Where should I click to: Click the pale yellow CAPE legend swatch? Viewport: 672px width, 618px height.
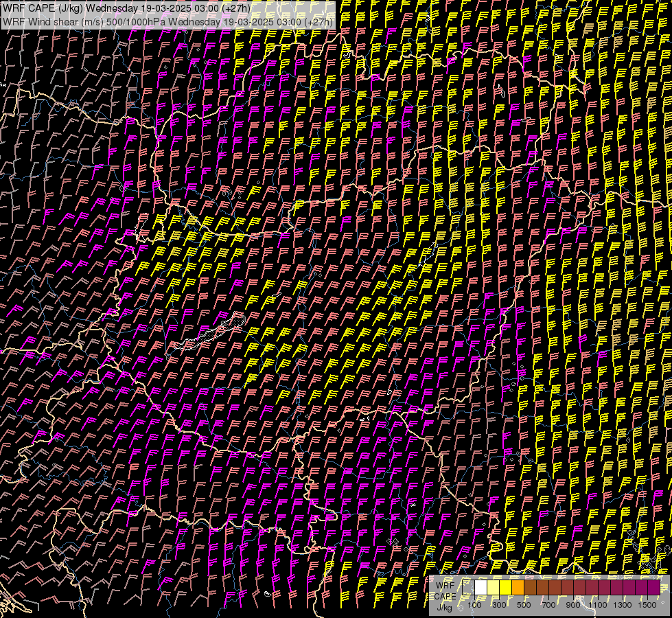pos(494,588)
